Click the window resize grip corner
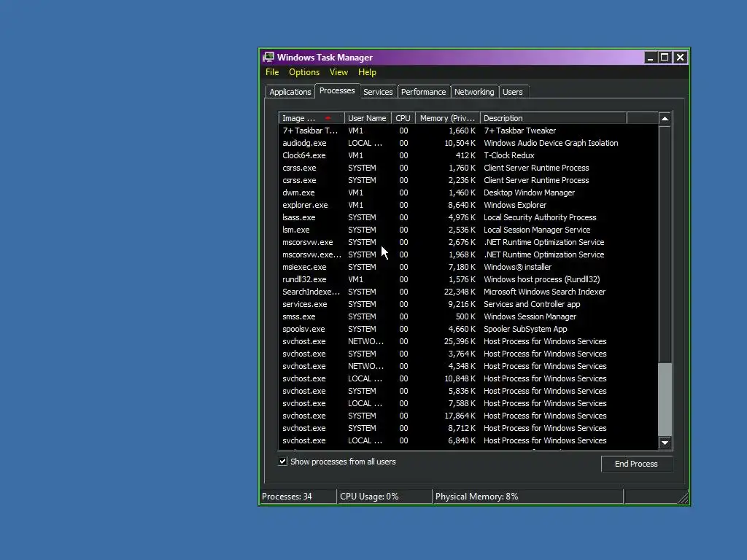 pos(683,497)
